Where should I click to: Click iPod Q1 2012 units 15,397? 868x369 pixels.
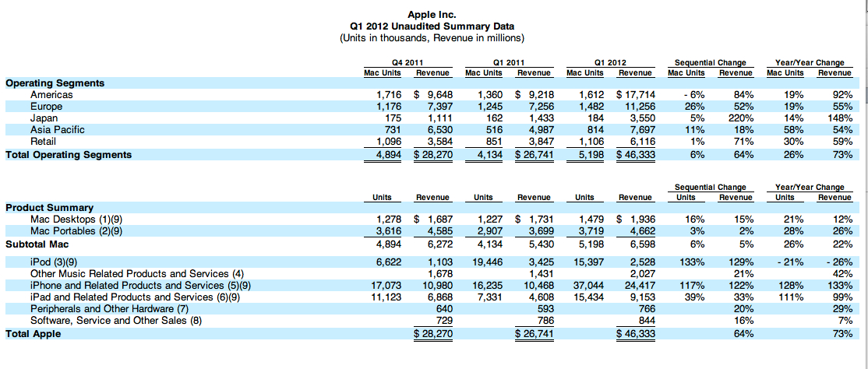coord(589,262)
